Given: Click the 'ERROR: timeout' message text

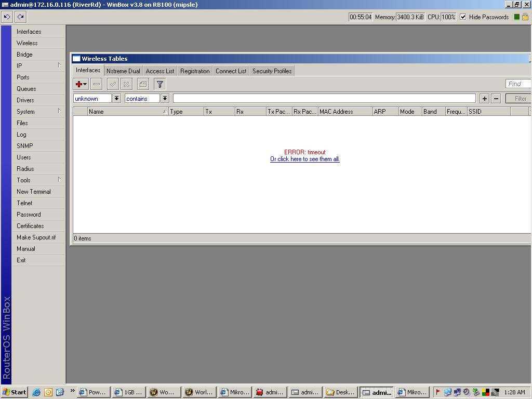Looking at the screenshot, I should click(304, 152).
